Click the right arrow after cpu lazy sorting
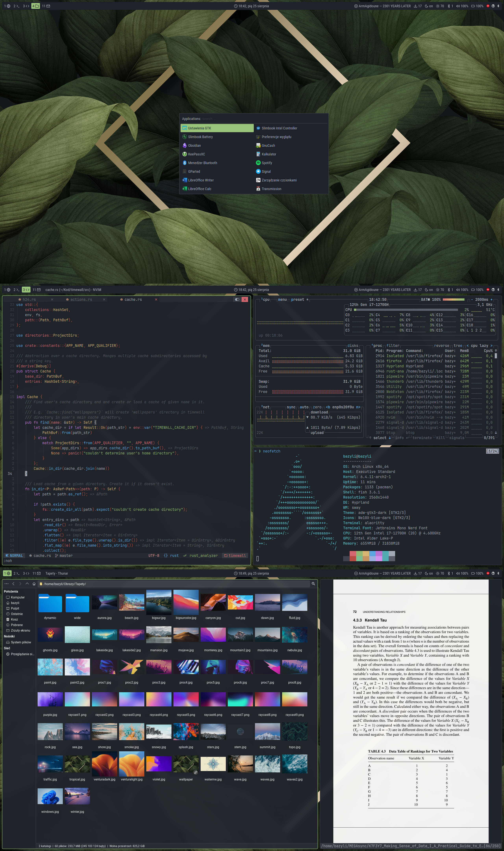Viewport: 504px width, 851px height. (x=491, y=346)
